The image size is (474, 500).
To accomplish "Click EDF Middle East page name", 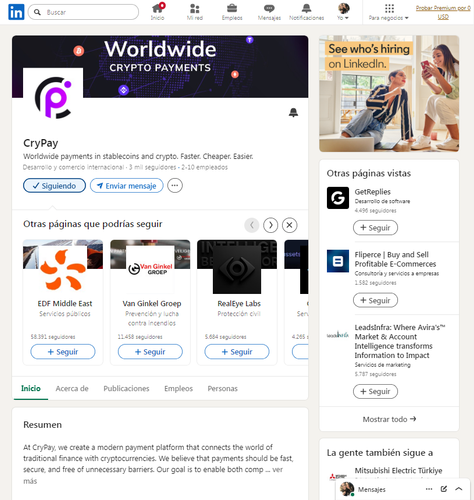I will click(65, 304).
